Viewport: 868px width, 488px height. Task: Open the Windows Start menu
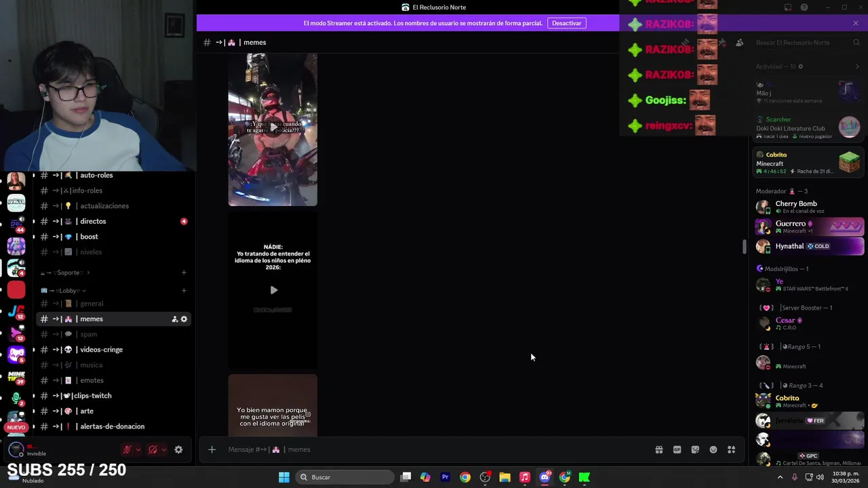283,477
